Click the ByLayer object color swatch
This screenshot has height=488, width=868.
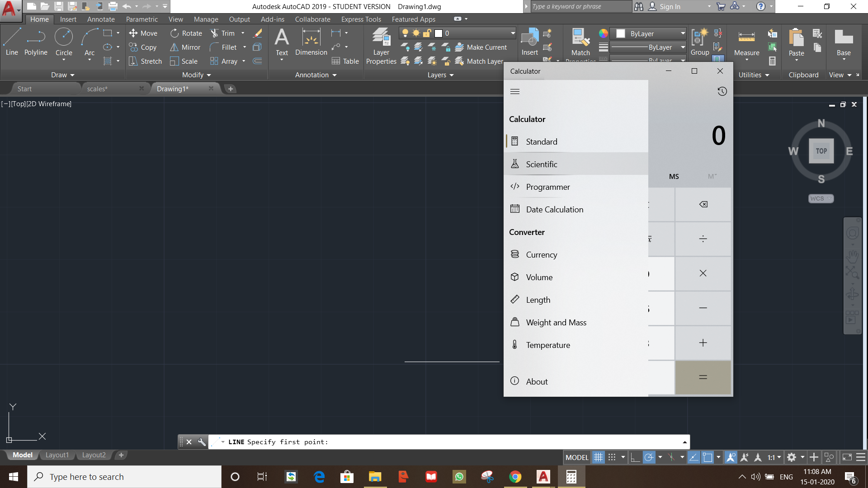(x=621, y=34)
